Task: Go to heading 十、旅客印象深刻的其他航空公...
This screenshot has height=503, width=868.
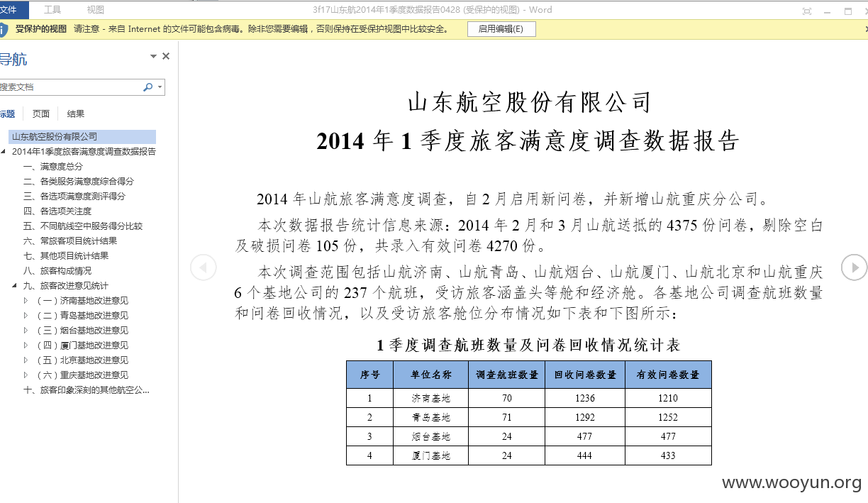Action: (87, 390)
